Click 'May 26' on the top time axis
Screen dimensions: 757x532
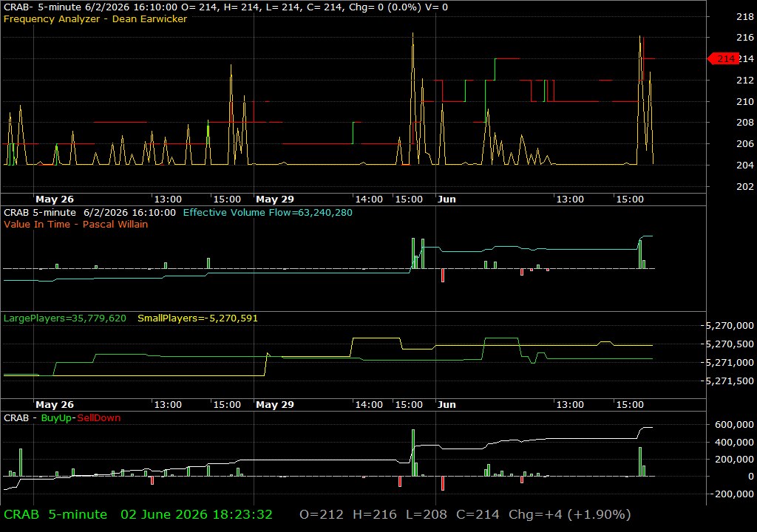tap(55, 199)
